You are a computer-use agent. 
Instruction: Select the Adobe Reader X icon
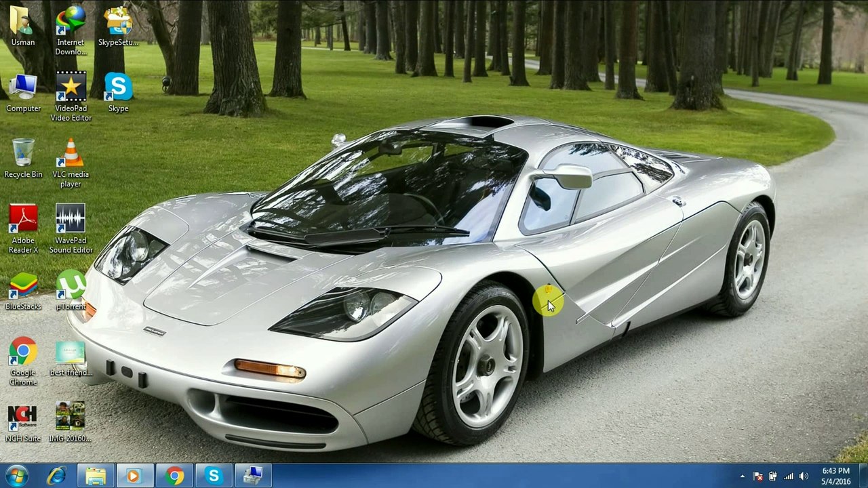click(x=23, y=220)
